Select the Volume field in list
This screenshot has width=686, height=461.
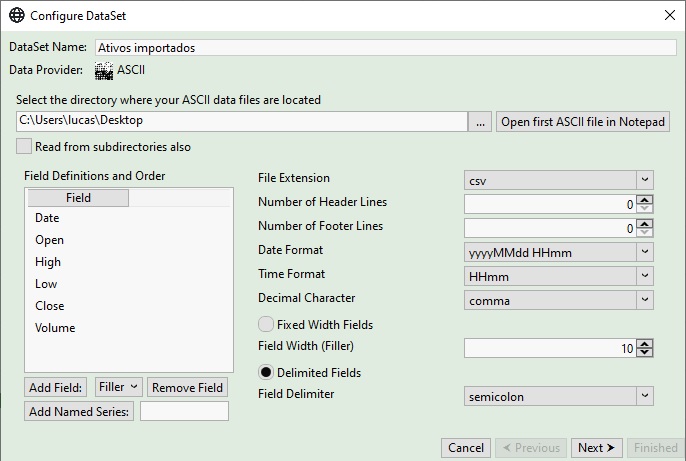click(x=55, y=328)
